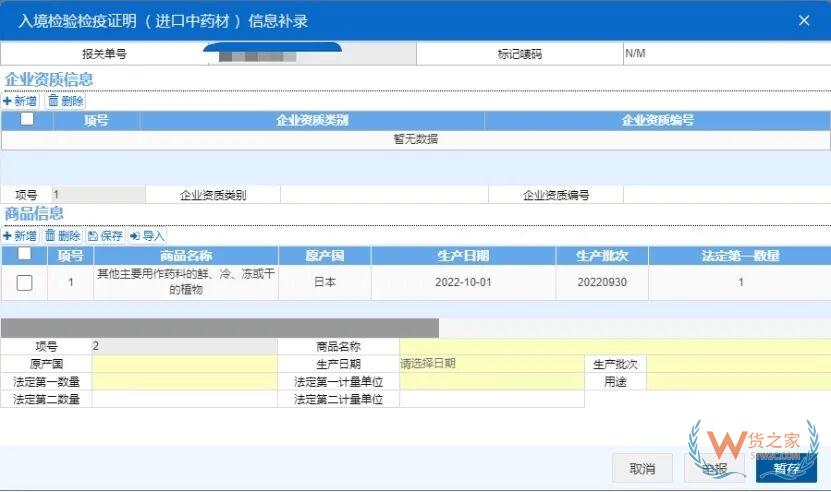Click the 法定第二计量单位 field
Image resolution: width=831 pixels, height=492 pixels.
pyautogui.click(x=492, y=399)
